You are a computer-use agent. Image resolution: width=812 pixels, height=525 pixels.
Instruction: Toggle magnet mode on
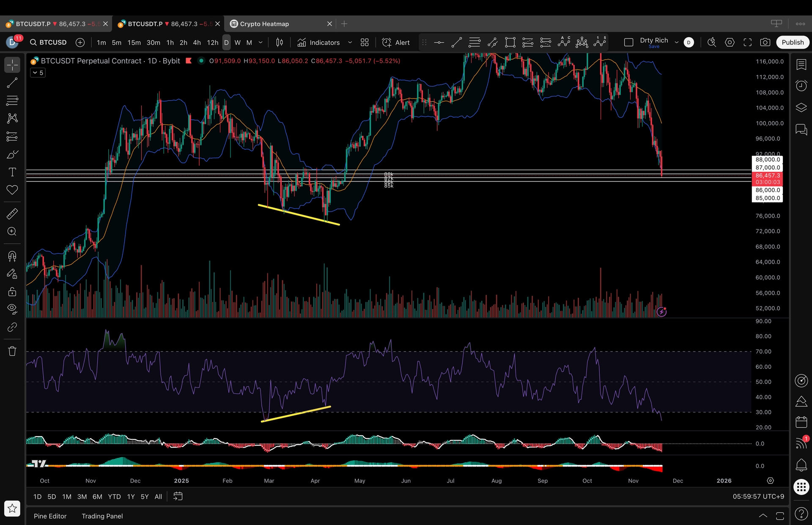click(12, 256)
